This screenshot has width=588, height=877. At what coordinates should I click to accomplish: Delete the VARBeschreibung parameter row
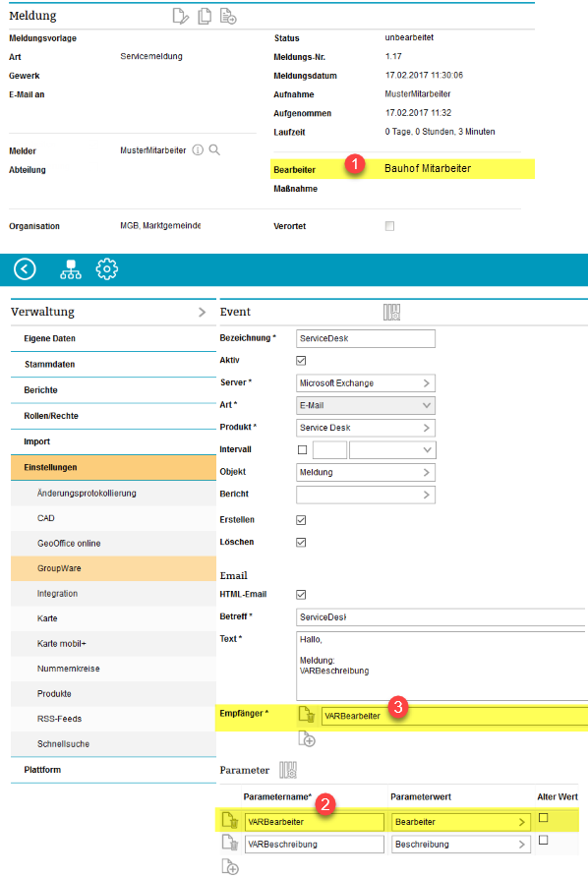[230, 843]
